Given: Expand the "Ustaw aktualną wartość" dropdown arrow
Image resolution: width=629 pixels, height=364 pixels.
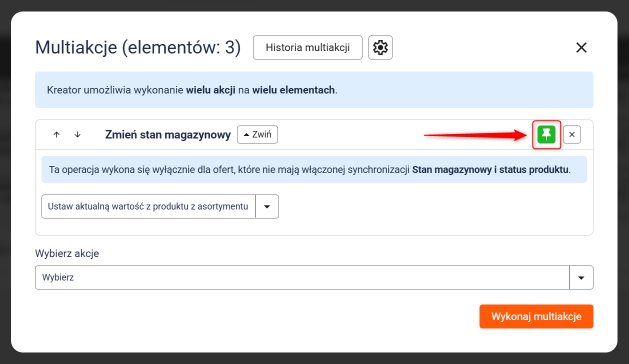Looking at the screenshot, I should (267, 206).
